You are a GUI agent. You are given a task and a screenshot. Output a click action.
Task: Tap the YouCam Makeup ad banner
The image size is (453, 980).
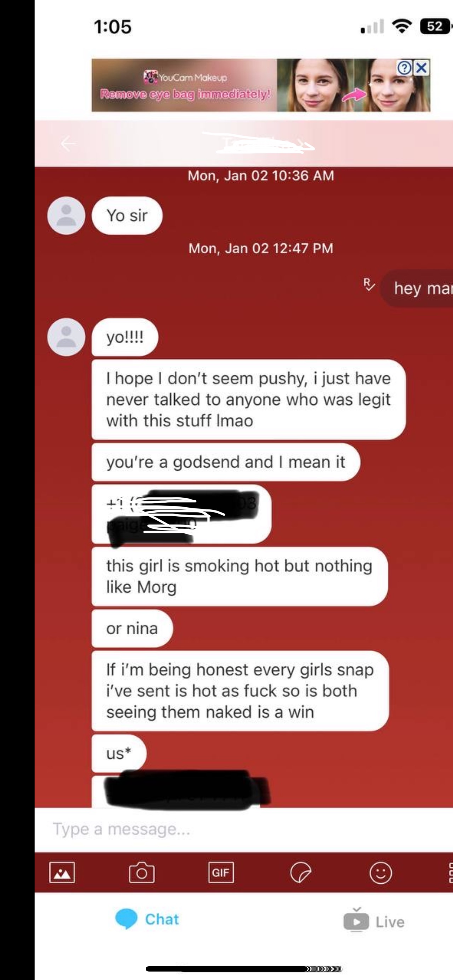[x=261, y=85]
